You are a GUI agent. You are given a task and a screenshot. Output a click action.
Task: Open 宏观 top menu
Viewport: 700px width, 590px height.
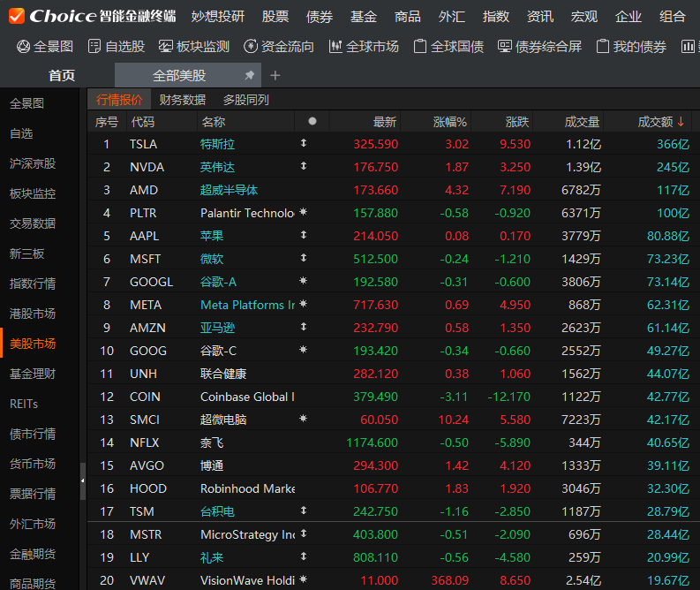[584, 17]
